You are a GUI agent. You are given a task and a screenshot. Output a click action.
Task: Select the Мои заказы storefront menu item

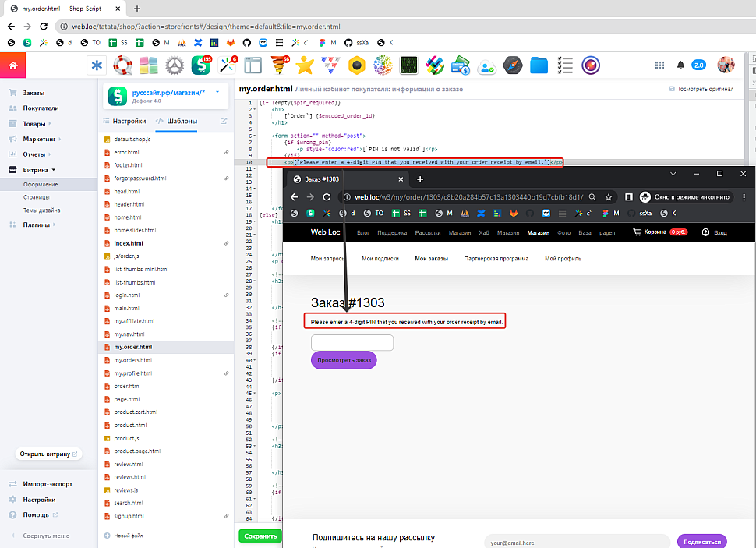[431, 259]
